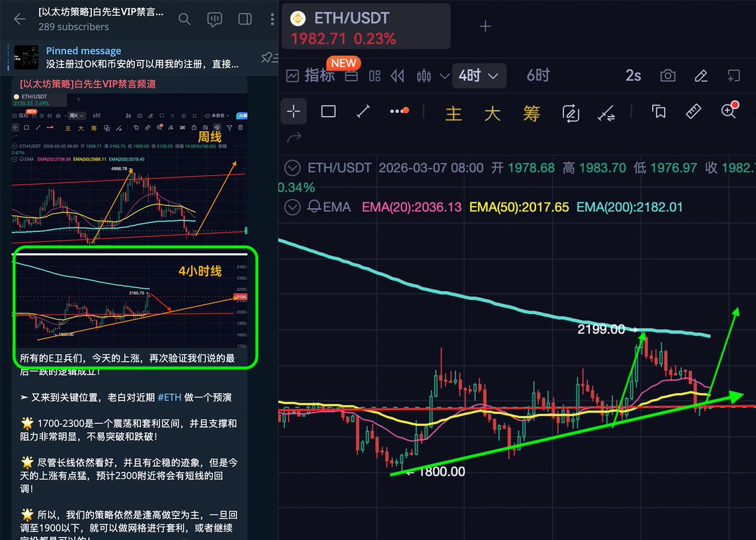
Task: Toggle the 大 overlay button
Action: [x=493, y=113]
